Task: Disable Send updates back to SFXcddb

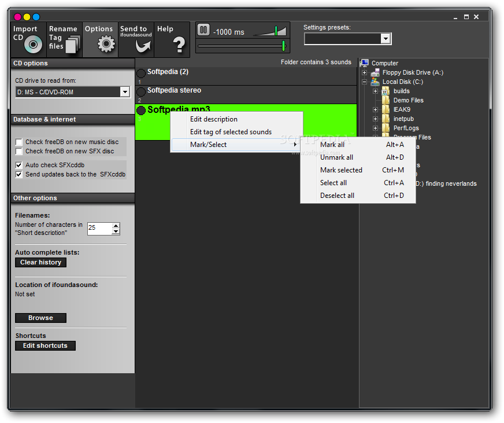Action: (19, 175)
